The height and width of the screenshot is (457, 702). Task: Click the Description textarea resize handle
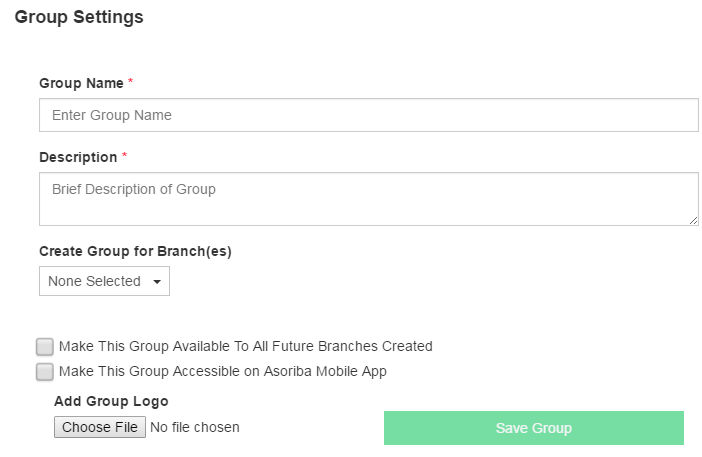693,221
